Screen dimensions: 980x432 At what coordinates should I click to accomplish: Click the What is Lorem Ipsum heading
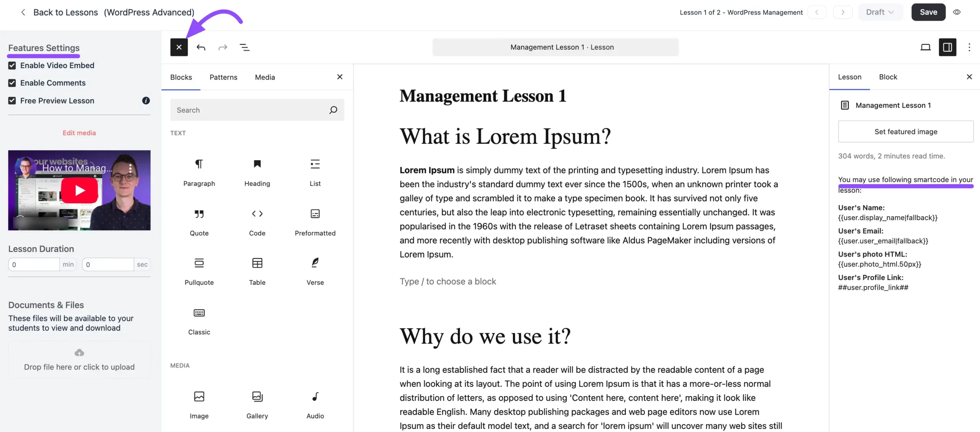[x=505, y=136]
